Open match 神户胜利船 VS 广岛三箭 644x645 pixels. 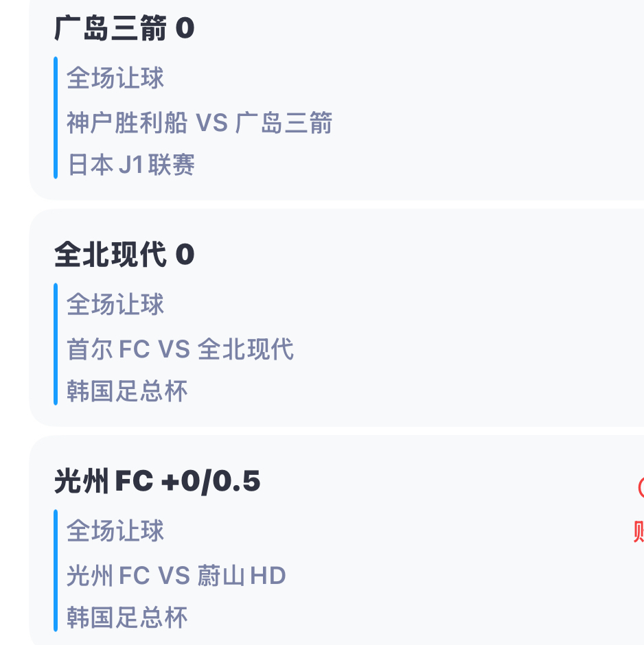point(200,123)
